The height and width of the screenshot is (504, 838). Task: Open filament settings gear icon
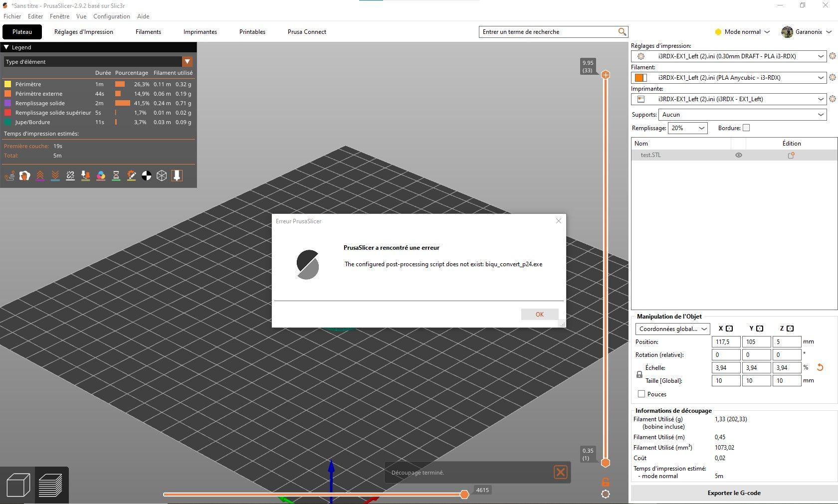point(832,78)
